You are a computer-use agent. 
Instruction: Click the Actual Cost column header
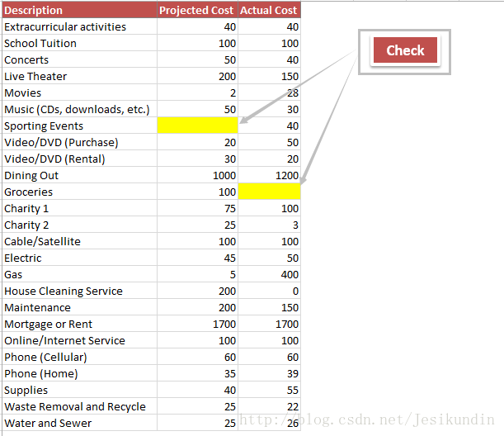(x=269, y=10)
